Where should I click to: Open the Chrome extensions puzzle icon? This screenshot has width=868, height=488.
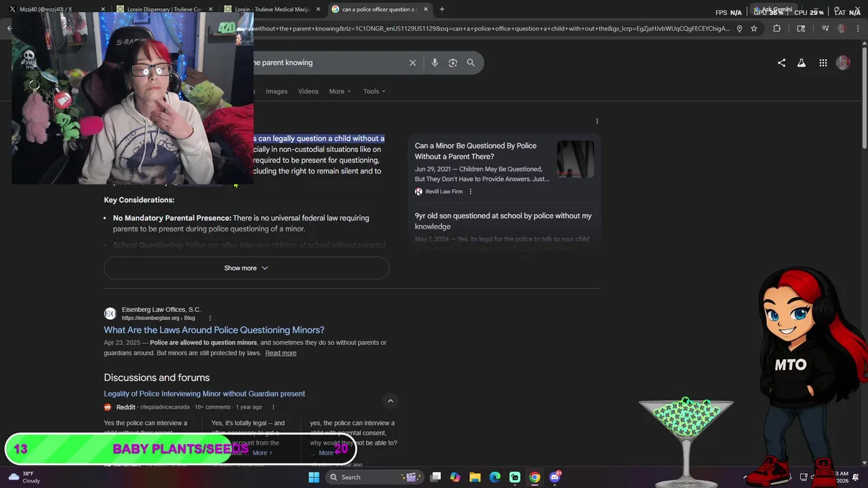[777, 28]
